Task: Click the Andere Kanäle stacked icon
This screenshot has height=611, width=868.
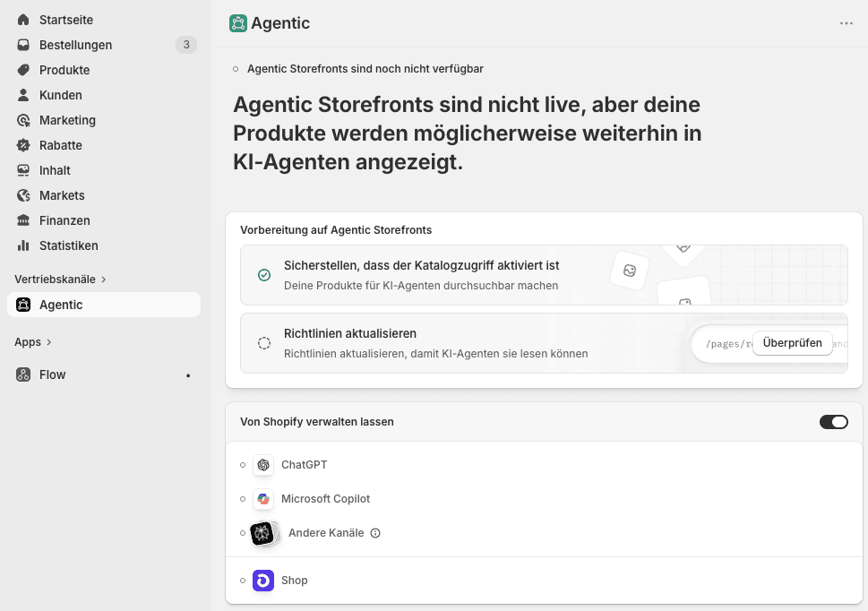Action: pos(264,534)
